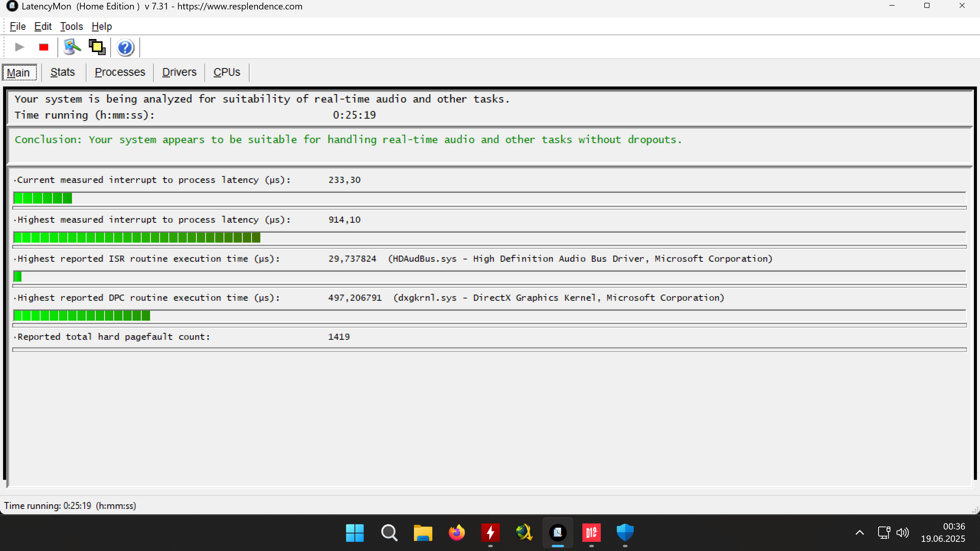This screenshot has width=980, height=551.
Task: Switch to the Processes tab
Action: (x=120, y=72)
